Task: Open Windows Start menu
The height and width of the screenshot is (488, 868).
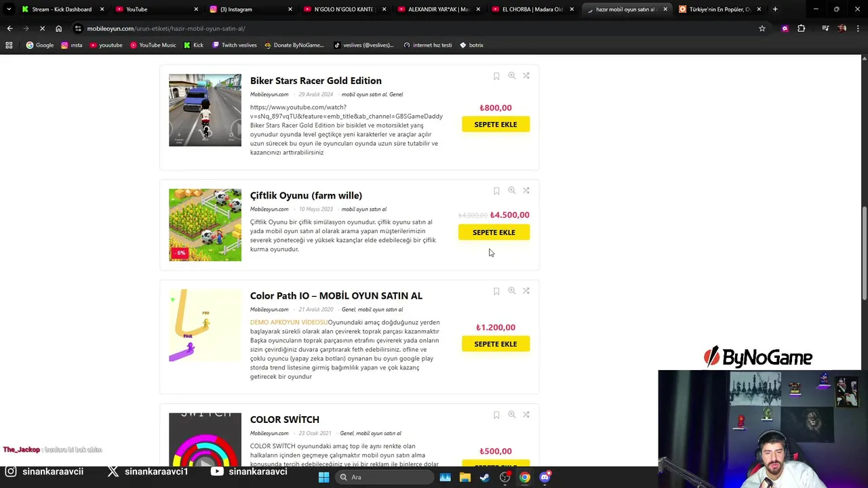Action: [323, 477]
